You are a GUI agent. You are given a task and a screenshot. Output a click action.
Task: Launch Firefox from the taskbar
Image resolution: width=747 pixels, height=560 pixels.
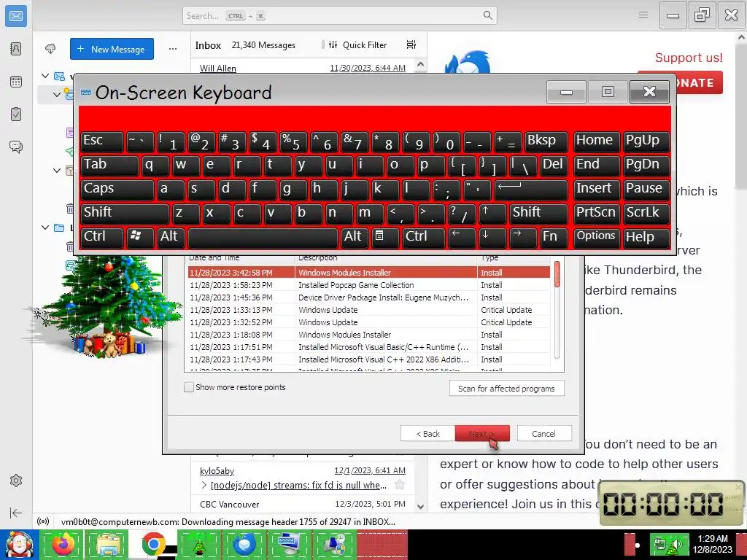[x=63, y=545]
